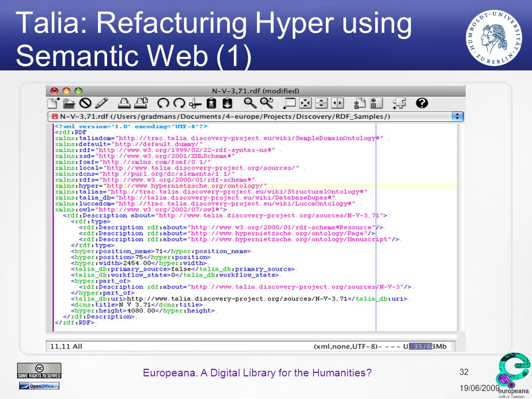Click the europeana logo
Screen dimensions: 532x399
(513, 374)
